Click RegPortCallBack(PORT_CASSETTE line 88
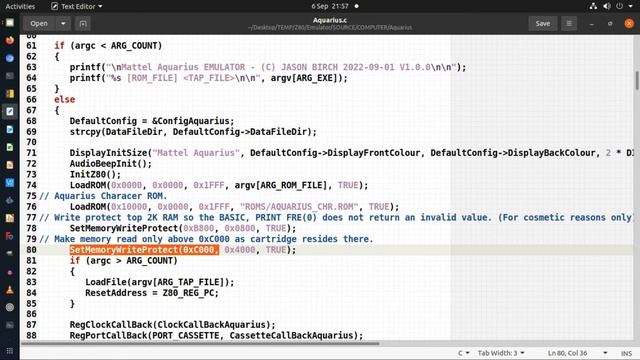This screenshot has width=640, height=360. [x=216, y=336]
